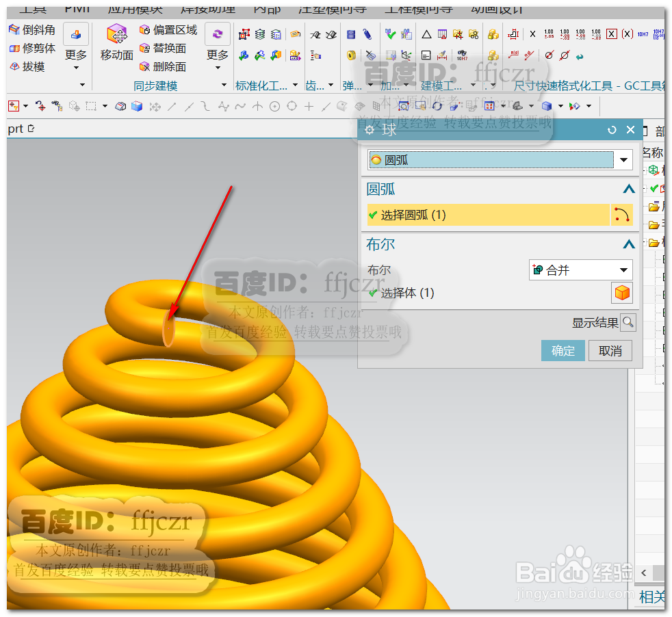The image size is (672, 617).
Task: Open the selection filter dropdown arrow
Action: (26, 106)
